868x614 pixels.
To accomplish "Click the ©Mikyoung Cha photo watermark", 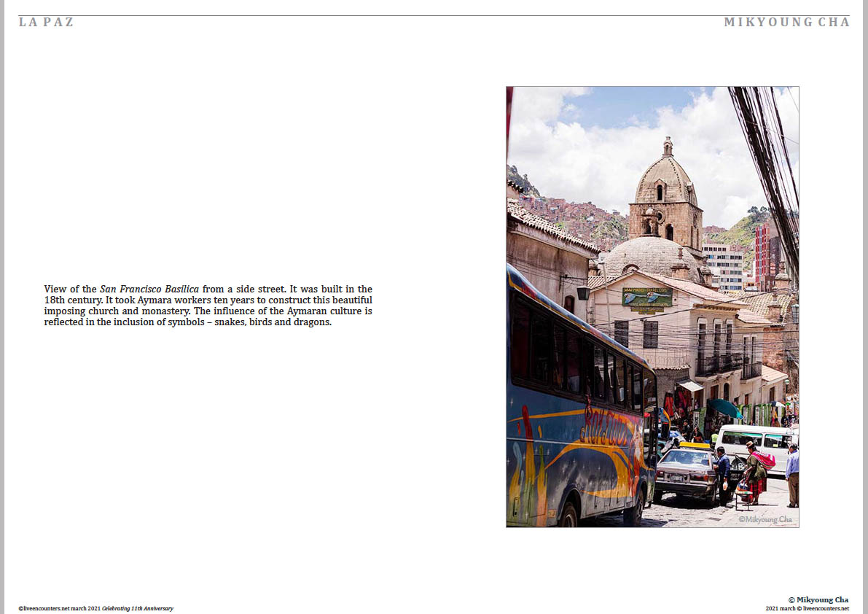I will coord(765,519).
